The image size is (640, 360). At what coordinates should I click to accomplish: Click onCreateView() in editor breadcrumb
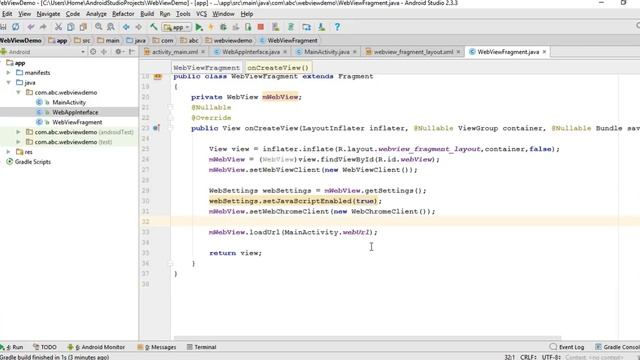pos(278,68)
